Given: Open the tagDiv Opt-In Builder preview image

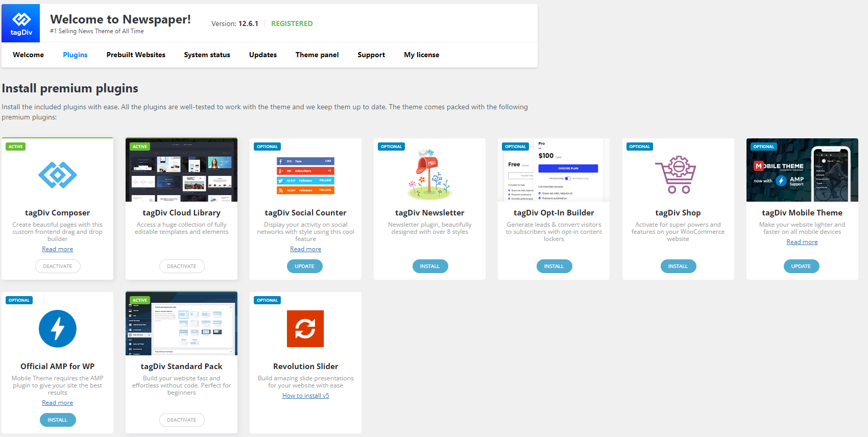Looking at the screenshot, I should tap(553, 170).
